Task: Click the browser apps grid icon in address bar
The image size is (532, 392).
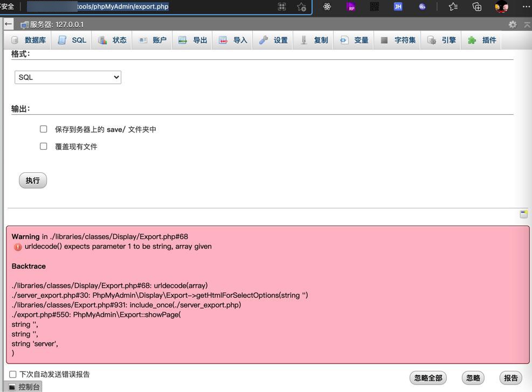Action: point(281,6)
